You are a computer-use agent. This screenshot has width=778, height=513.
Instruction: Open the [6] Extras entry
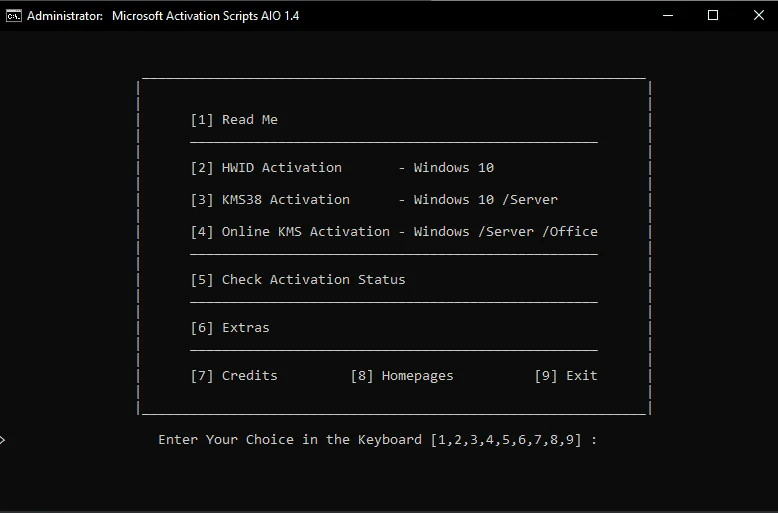pos(230,327)
